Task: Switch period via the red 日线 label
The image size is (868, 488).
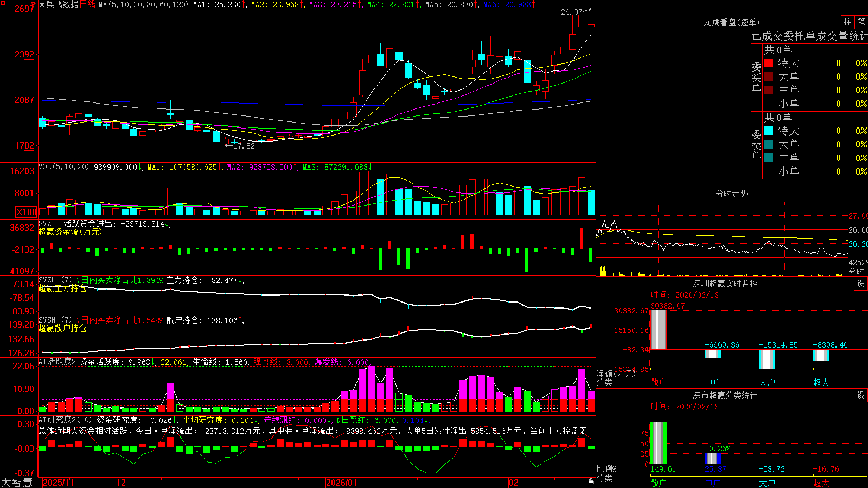Action: coord(87,4)
